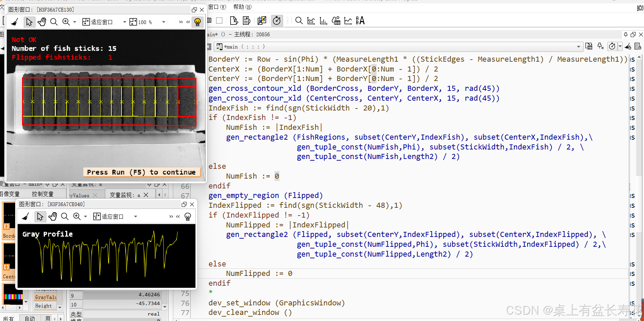
Task: Click code line 'NumFlipped := 0'
Action: pos(259,274)
